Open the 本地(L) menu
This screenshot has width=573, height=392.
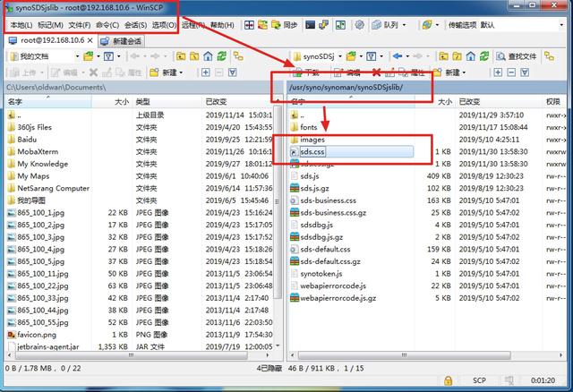point(21,25)
